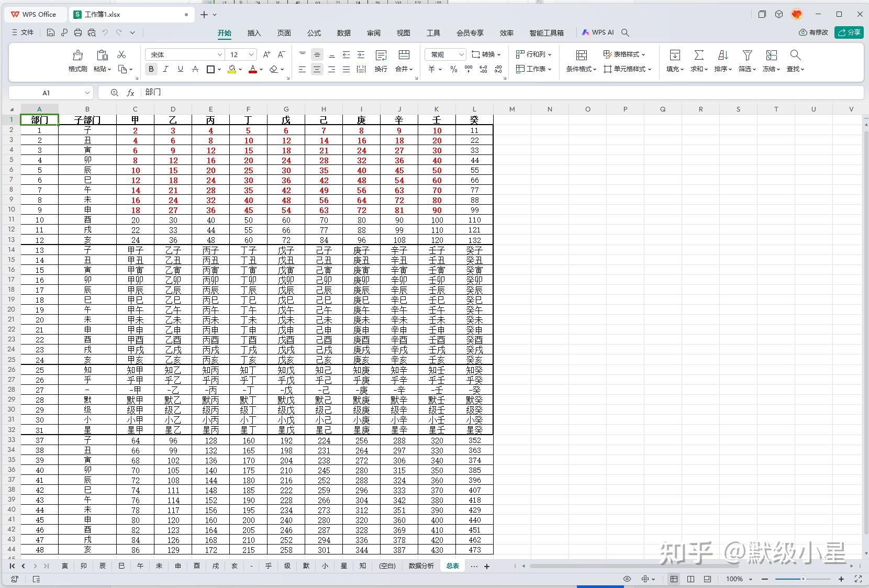Image resolution: width=869 pixels, height=588 pixels.
Task: Toggle bottom vertical alignment
Action: [331, 54]
